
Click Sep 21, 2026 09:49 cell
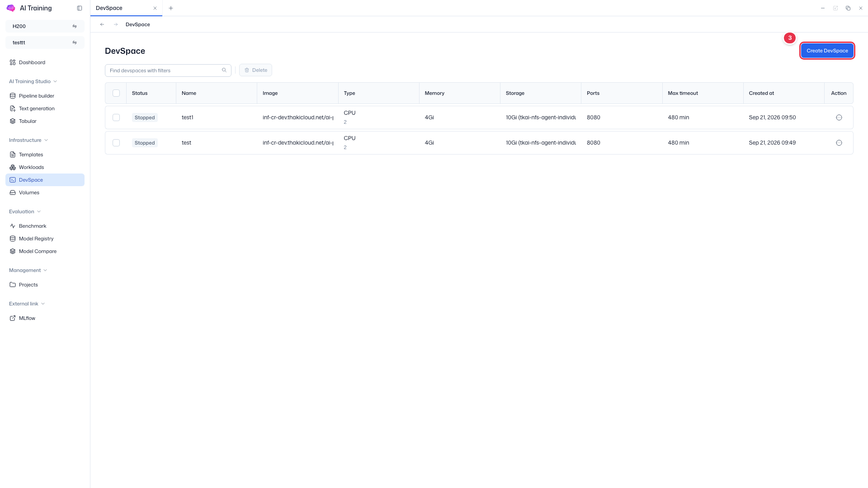pyautogui.click(x=772, y=143)
